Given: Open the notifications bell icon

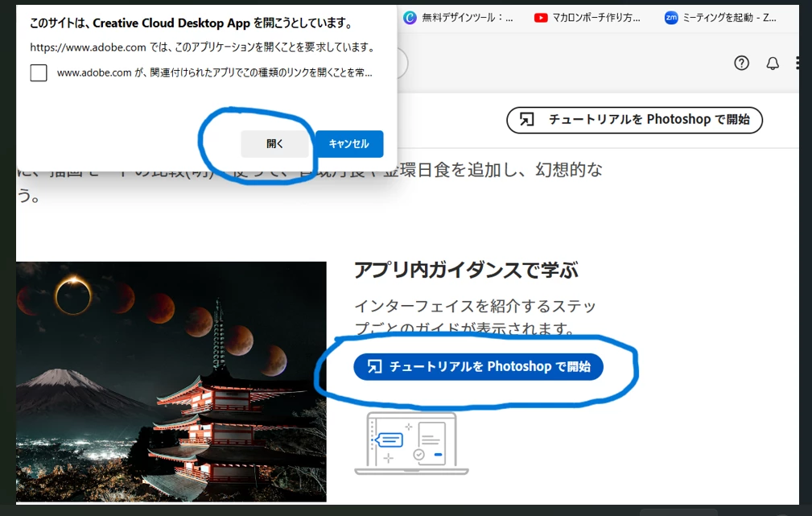Looking at the screenshot, I should [x=773, y=64].
